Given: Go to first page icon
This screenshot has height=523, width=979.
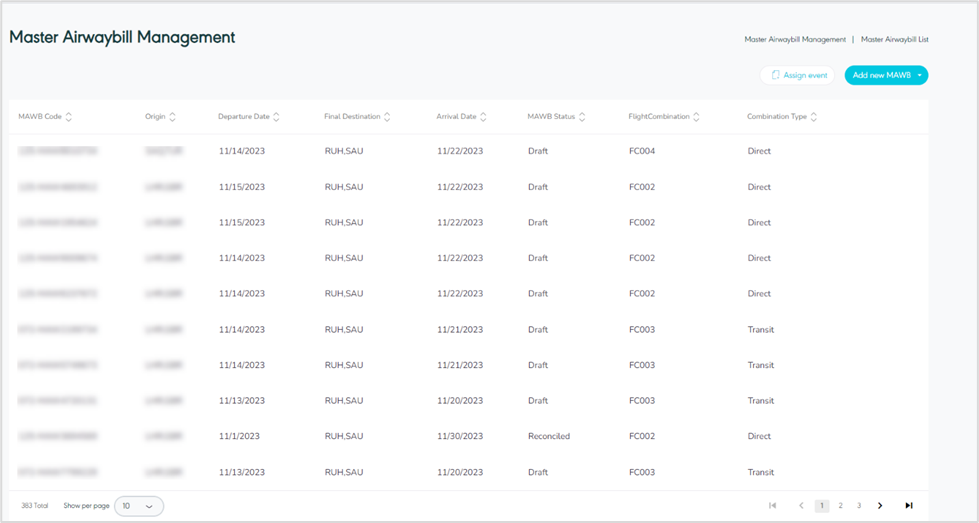Looking at the screenshot, I should pos(773,506).
